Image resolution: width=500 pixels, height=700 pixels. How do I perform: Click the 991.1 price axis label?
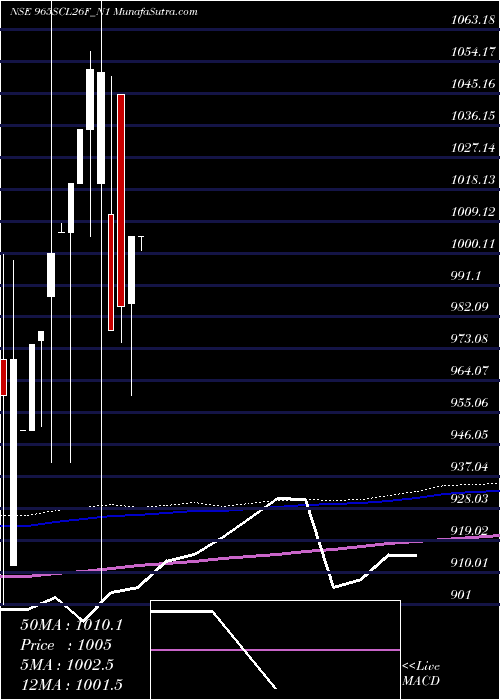click(x=467, y=276)
